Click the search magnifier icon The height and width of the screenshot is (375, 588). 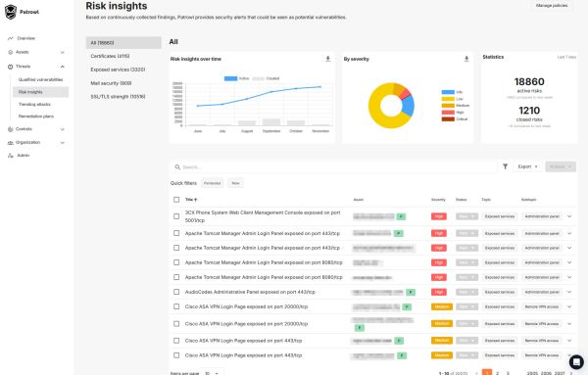pos(177,167)
